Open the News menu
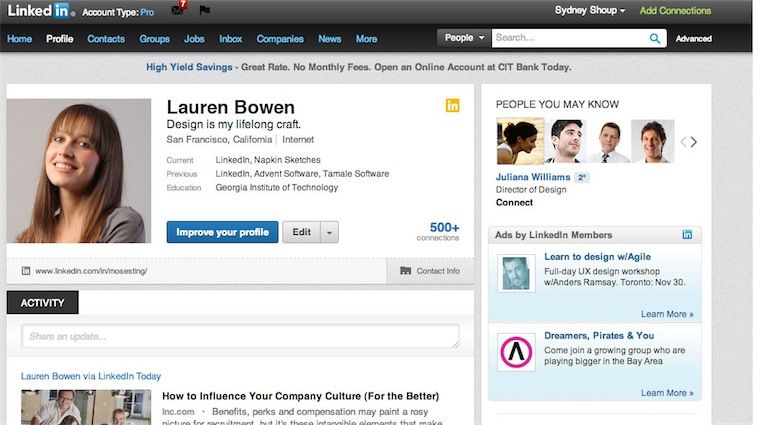 [x=329, y=39]
